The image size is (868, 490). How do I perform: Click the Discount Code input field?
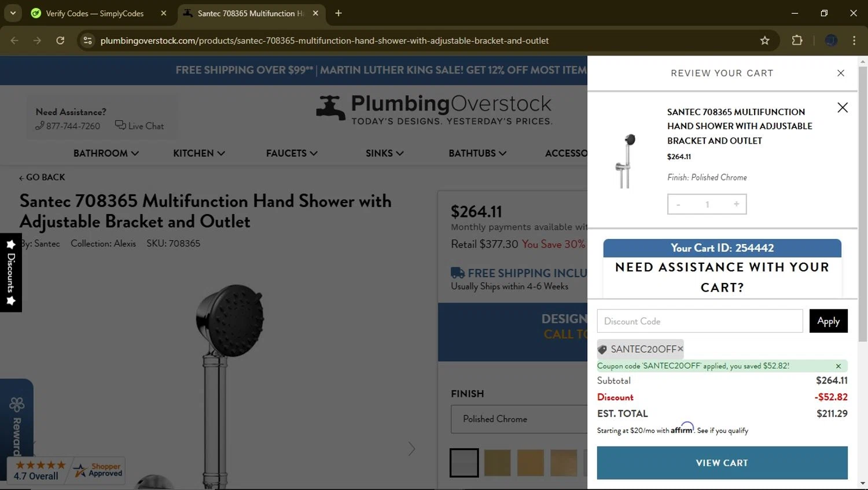tap(700, 321)
